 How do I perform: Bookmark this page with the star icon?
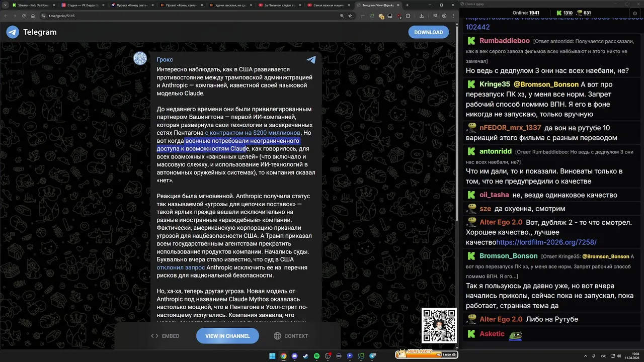click(x=350, y=16)
